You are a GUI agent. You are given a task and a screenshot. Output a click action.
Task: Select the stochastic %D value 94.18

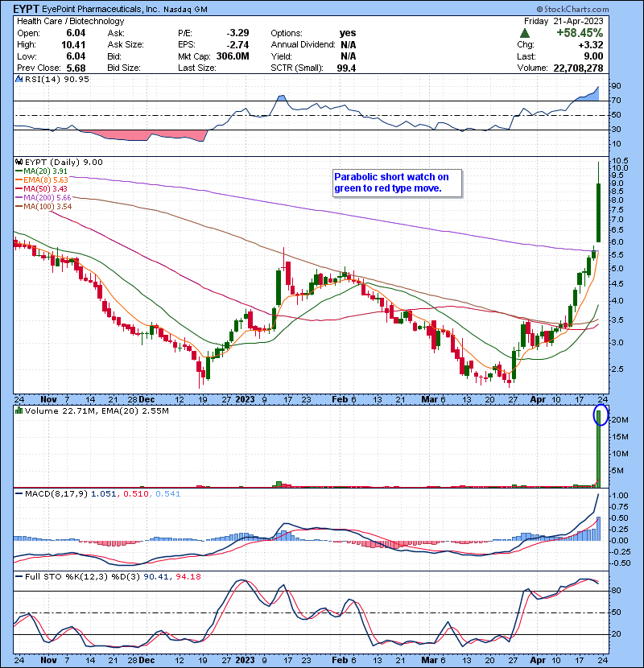(x=188, y=576)
